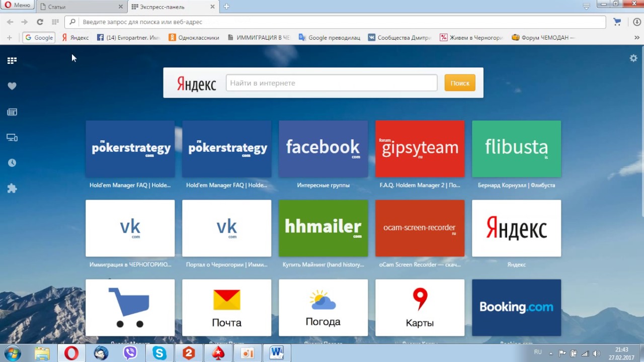Open downloads icon in toolbar
This screenshot has width=644, height=362.
[636, 22]
